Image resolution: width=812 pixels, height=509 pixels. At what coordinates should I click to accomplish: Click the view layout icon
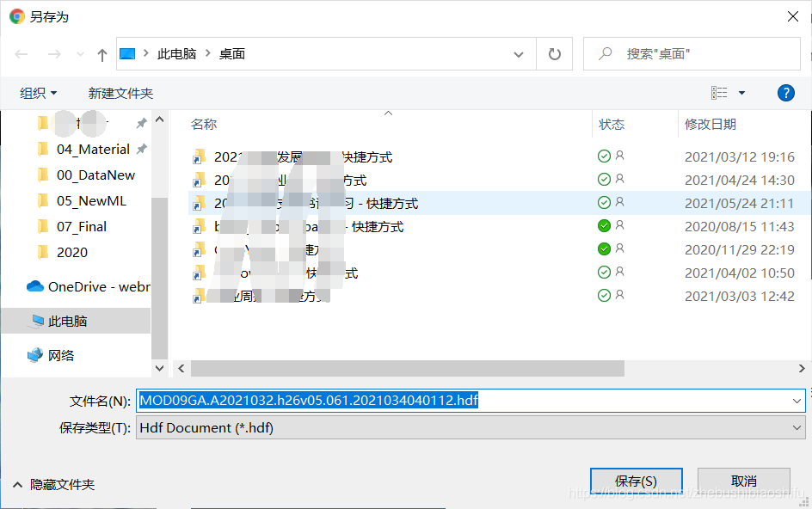(719, 93)
